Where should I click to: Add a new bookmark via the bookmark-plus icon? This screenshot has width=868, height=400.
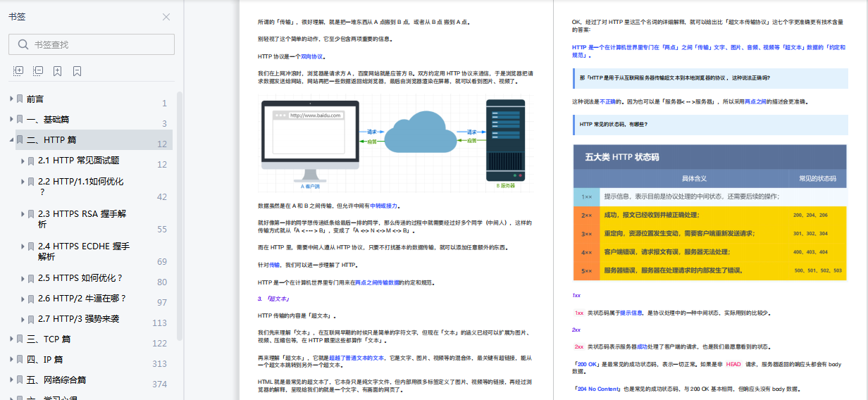58,71
